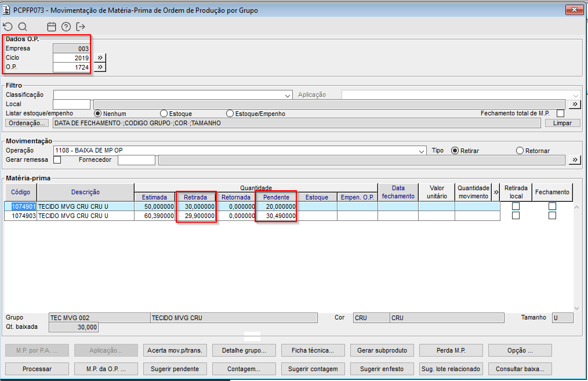Click scrollbar up arrow in Matéria-prima grid
Image resolution: width=588 pixels, height=381 pixels.
click(x=577, y=207)
